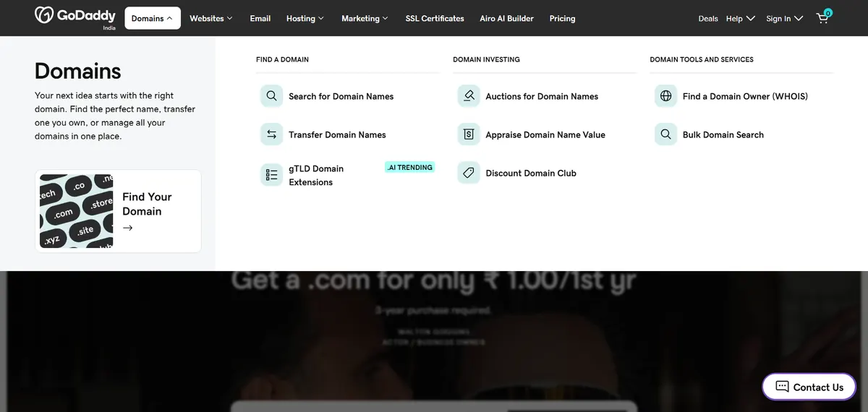Expand the Websites dropdown
The height and width of the screenshot is (412, 868).
[x=211, y=18]
